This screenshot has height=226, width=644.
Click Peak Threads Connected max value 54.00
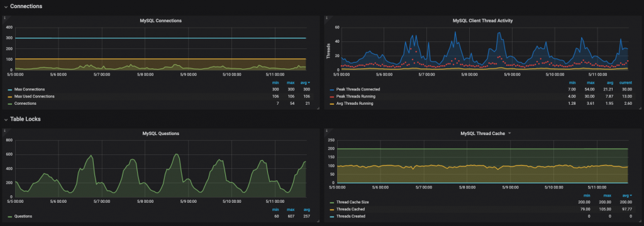coord(589,89)
